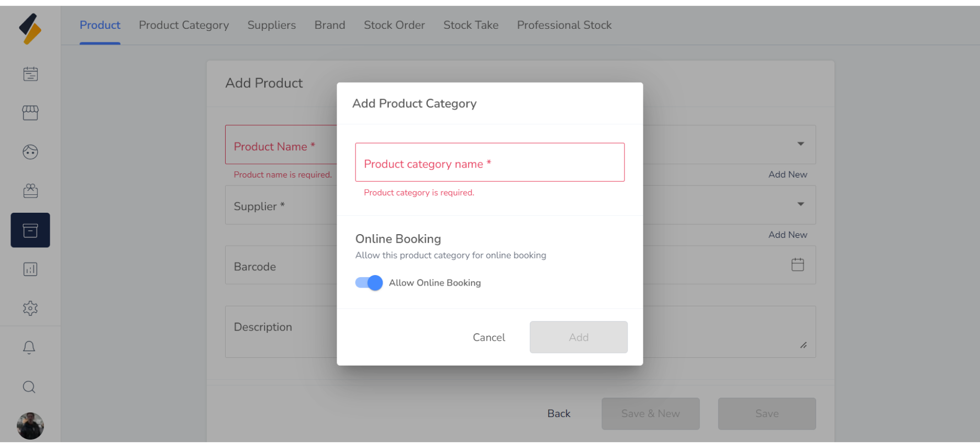This screenshot has width=980, height=448.
Task: Click the inventory box sidebar icon
Action: 30,230
